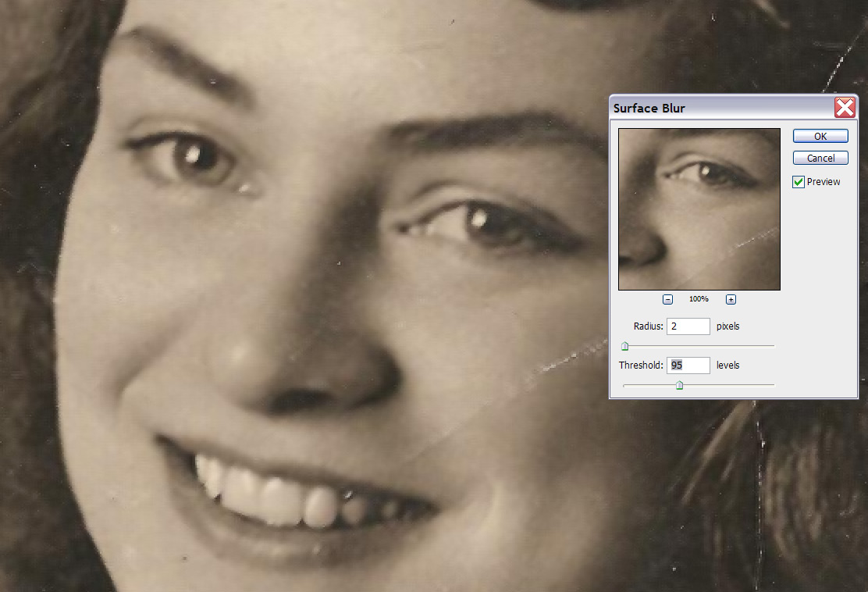
Task: Click the Threshold label text
Action: click(641, 365)
